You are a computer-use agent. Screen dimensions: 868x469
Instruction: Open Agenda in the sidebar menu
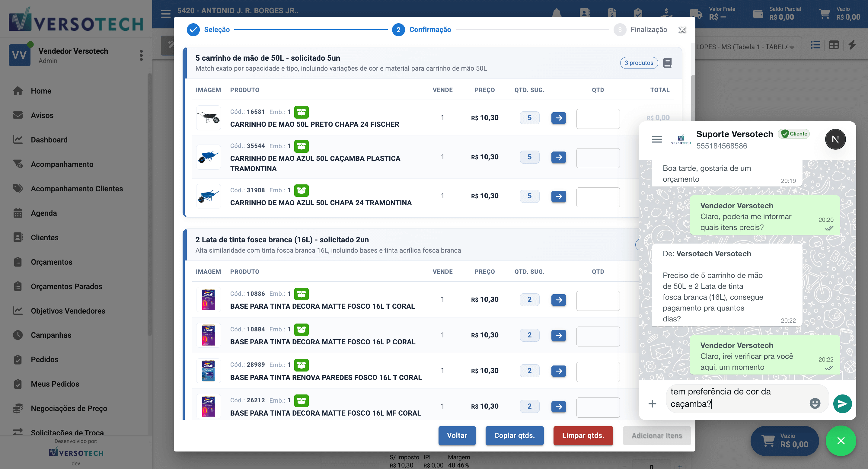coord(43,213)
